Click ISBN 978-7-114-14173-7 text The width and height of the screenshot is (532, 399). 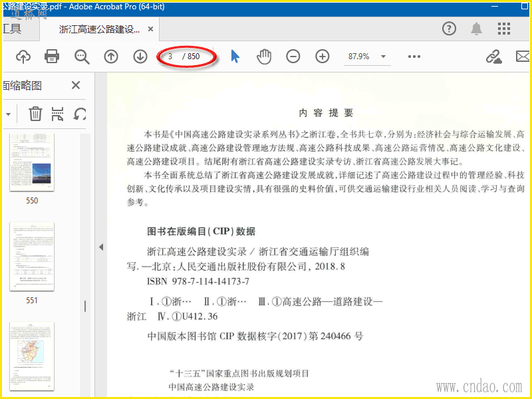point(198,281)
